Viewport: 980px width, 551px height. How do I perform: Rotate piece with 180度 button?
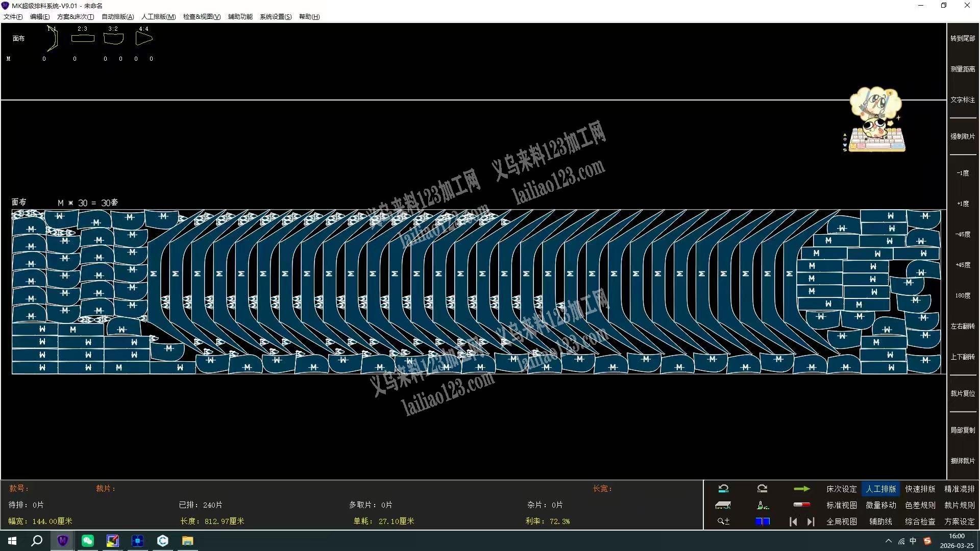click(963, 295)
